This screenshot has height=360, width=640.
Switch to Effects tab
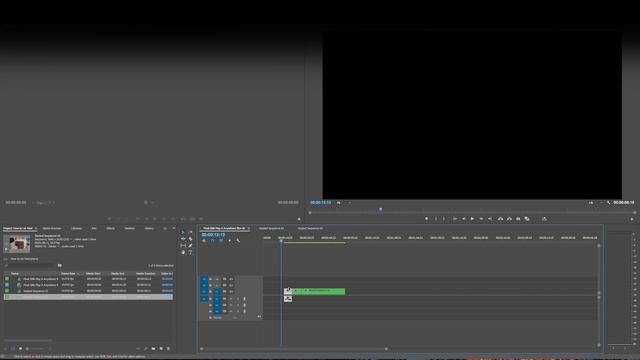[x=111, y=229]
